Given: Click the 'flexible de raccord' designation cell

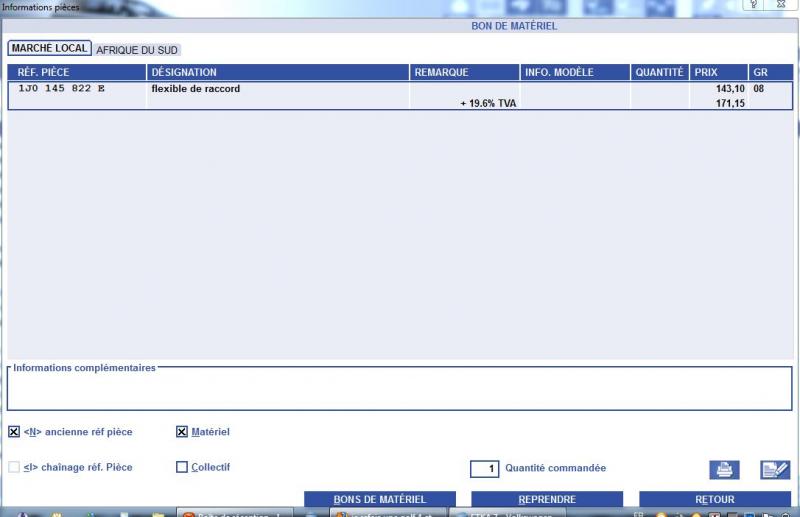Looking at the screenshot, I should (195, 89).
